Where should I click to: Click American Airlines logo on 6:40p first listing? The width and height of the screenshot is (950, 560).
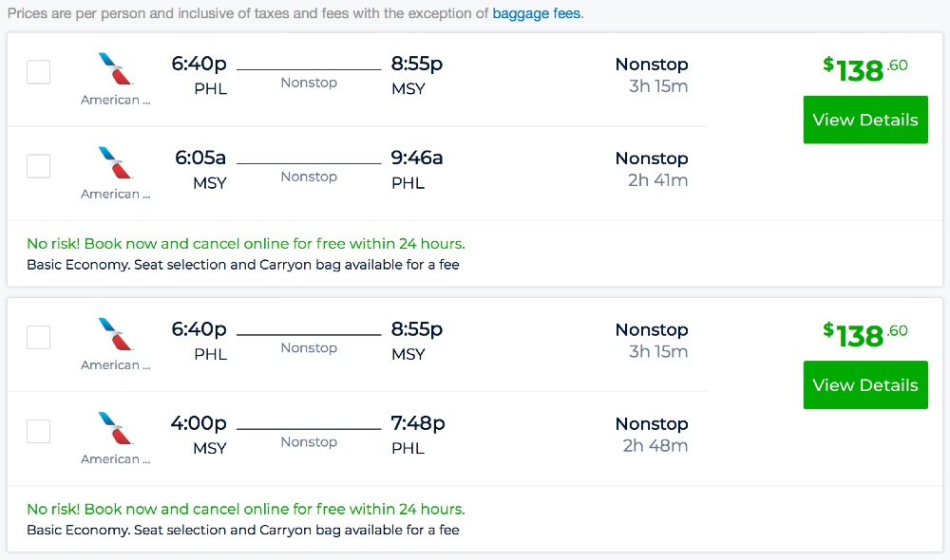coord(116,69)
